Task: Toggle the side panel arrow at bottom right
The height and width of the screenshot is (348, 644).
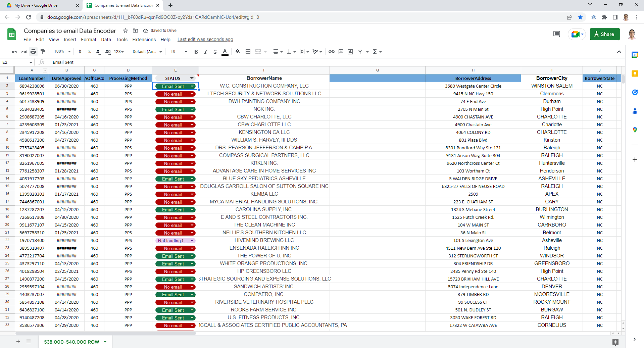Action: click(x=635, y=339)
